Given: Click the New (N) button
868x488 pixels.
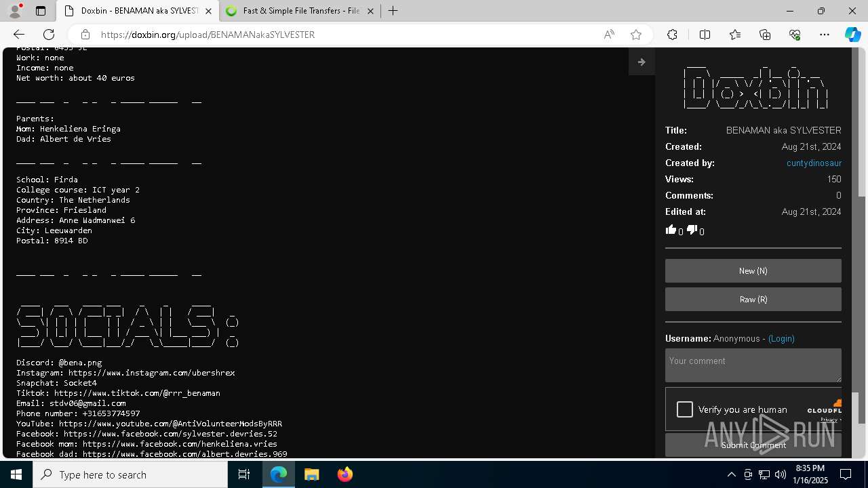Looking at the screenshot, I should click(753, 270).
